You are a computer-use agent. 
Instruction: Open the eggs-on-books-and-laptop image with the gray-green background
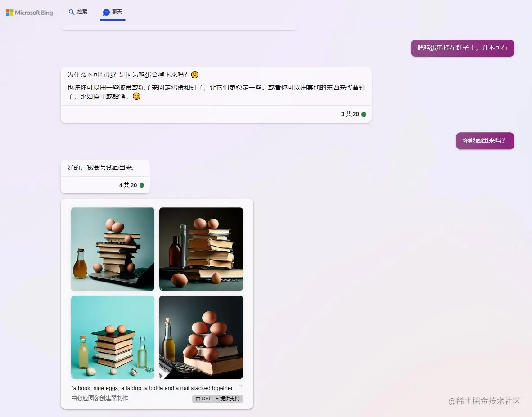coord(113,249)
